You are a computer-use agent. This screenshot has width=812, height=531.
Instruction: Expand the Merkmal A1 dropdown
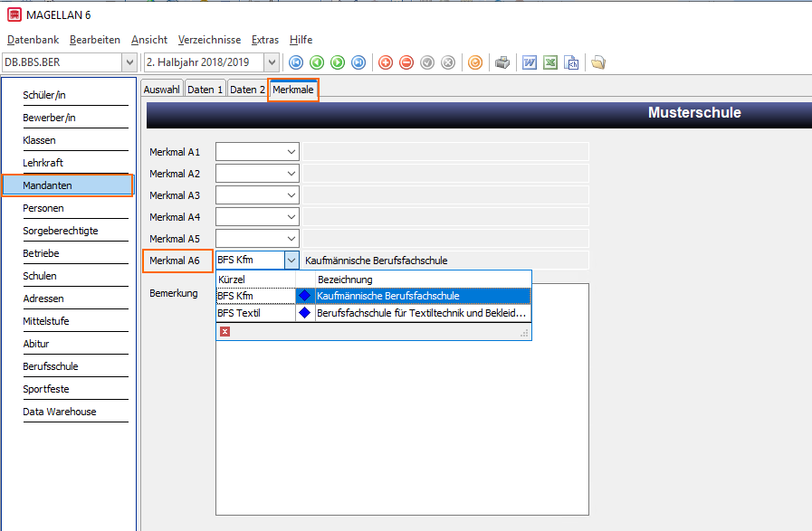291,152
